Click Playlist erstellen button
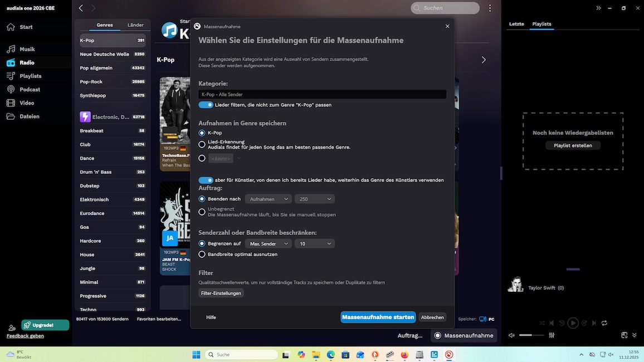The width and height of the screenshot is (644, 362). tap(573, 145)
